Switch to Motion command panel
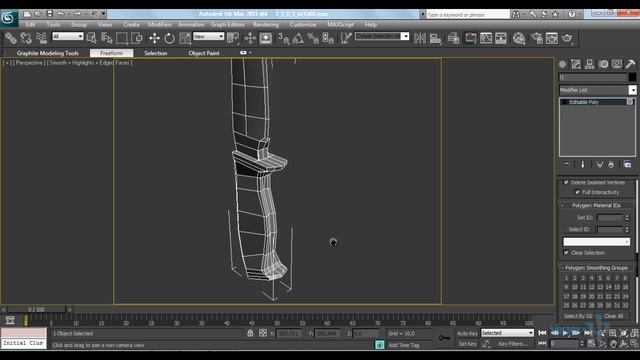 click(603, 64)
